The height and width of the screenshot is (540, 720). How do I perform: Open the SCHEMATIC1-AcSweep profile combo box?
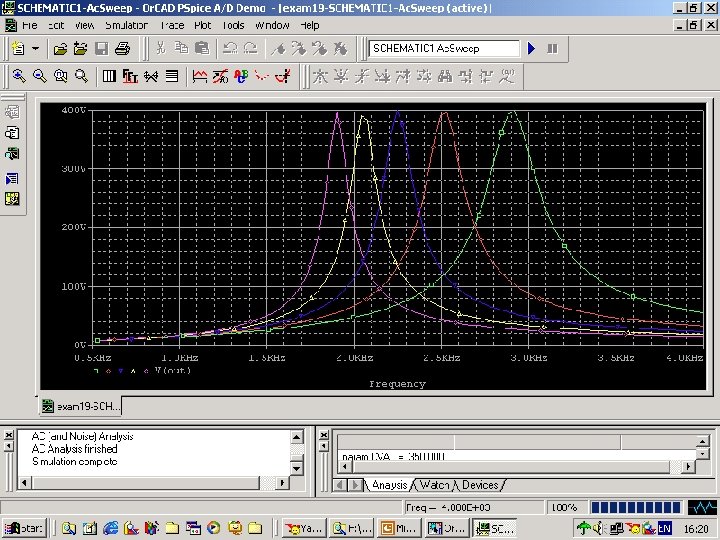coord(445,48)
